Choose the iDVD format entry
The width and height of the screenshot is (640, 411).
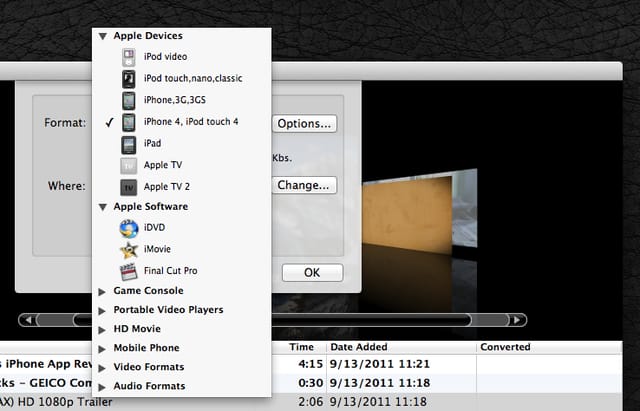point(182,228)
